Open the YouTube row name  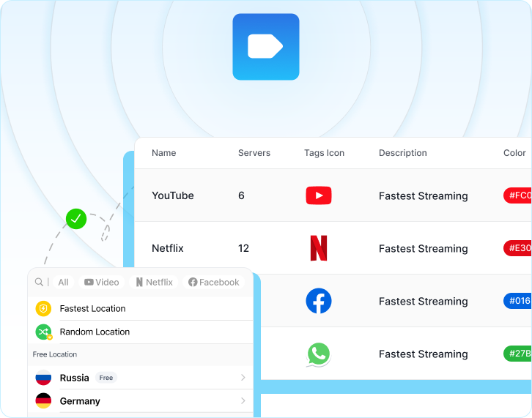coord(173,195)
